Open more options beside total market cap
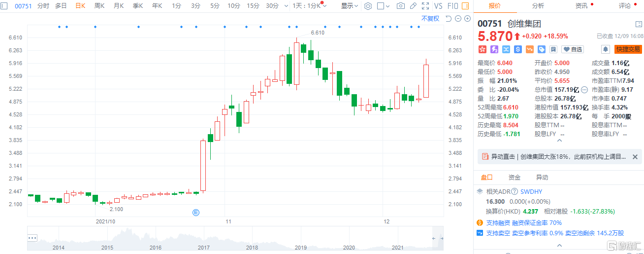The image size is (644, 254). coord(584,90)
